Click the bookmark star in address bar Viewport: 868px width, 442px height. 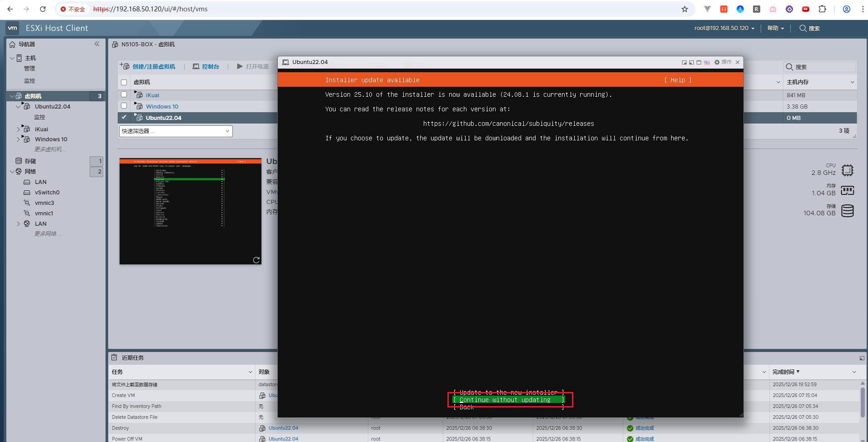tap(684, 9)
